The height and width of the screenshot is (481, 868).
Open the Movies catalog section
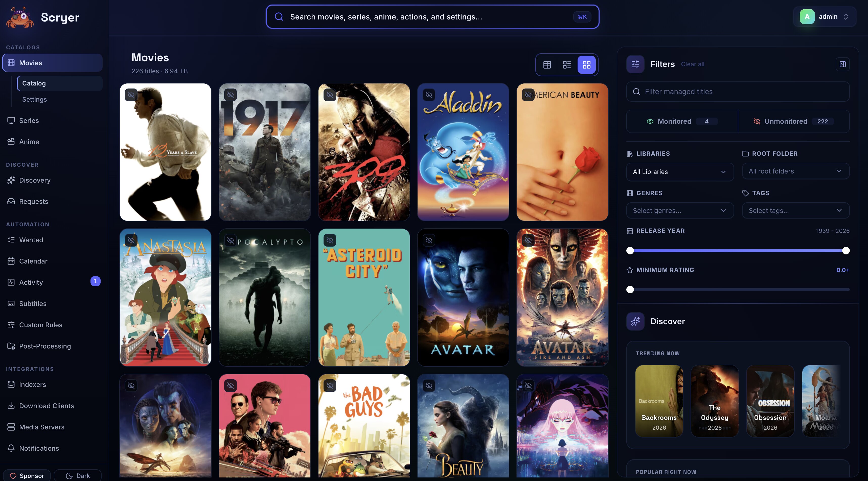(52, 63)
